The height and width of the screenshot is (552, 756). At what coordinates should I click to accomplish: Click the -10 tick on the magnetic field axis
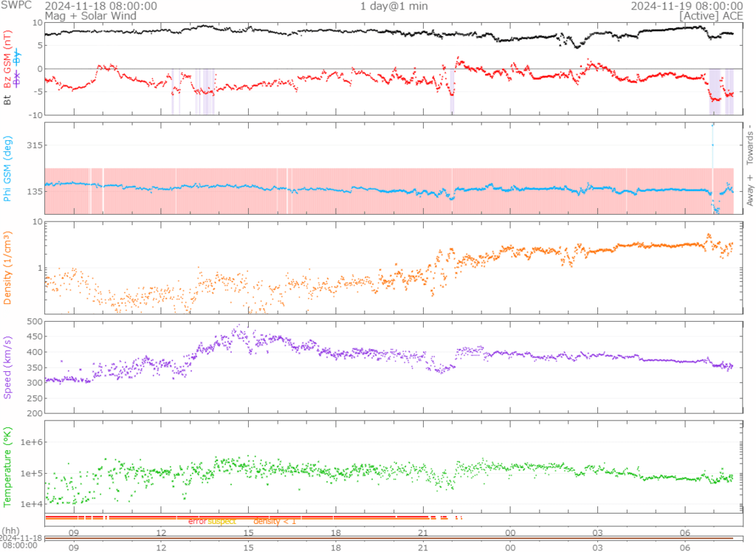coord(35,114)
